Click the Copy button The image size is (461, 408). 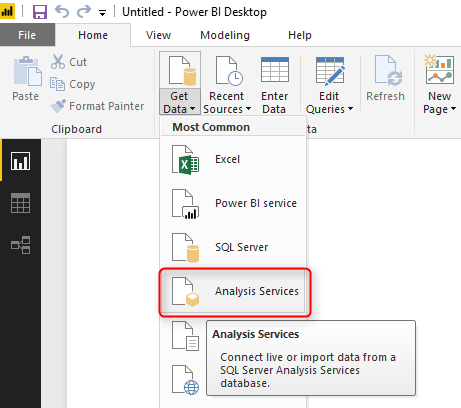(73, 84)
